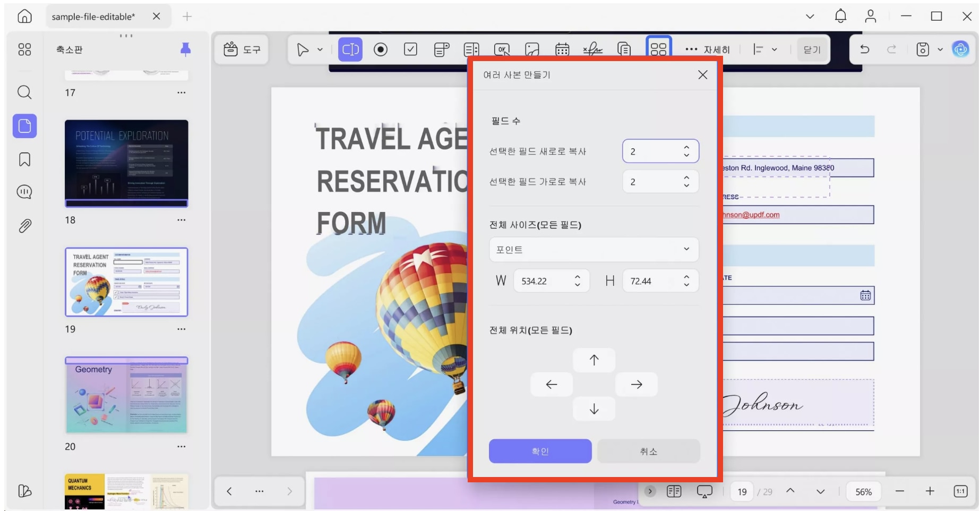980x511 pixels.
Task: Select the signature field tool
Action: (592, 49)
